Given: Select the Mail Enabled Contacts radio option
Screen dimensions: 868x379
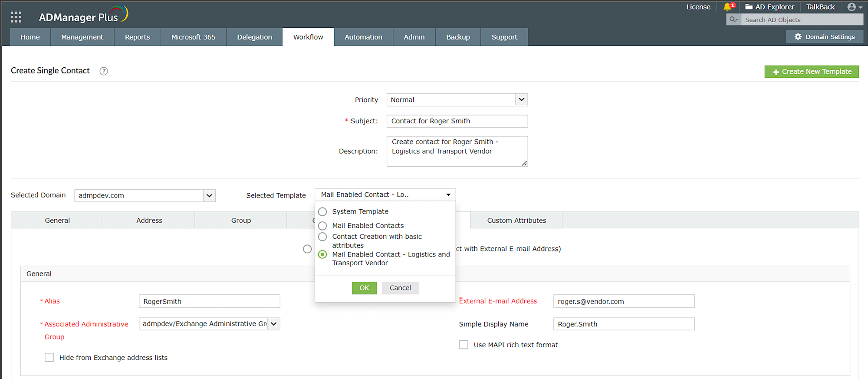Looking at the screenshot, I should click(322, 226).
